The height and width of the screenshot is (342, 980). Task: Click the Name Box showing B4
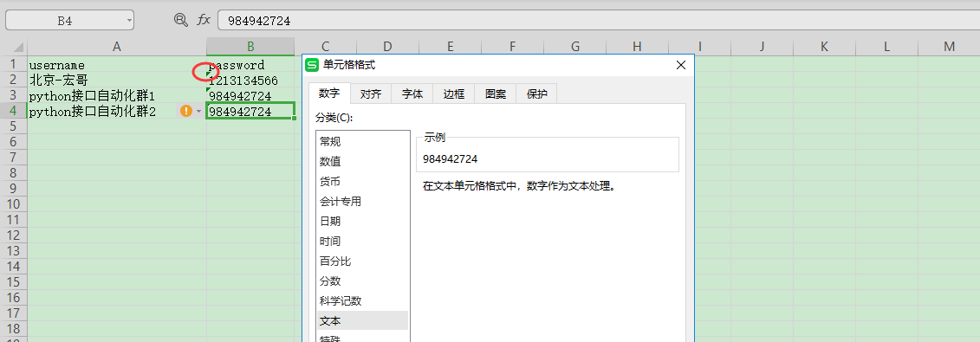(x=65, y=20)
